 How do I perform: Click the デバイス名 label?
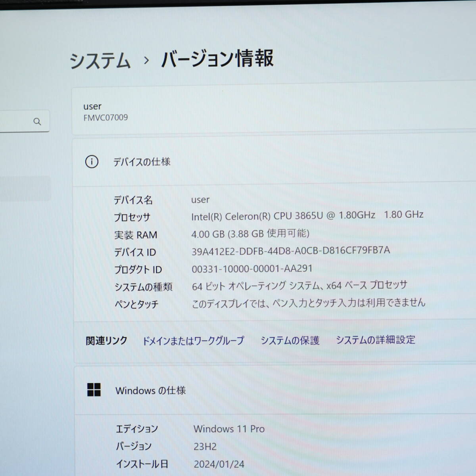point(133,200)
